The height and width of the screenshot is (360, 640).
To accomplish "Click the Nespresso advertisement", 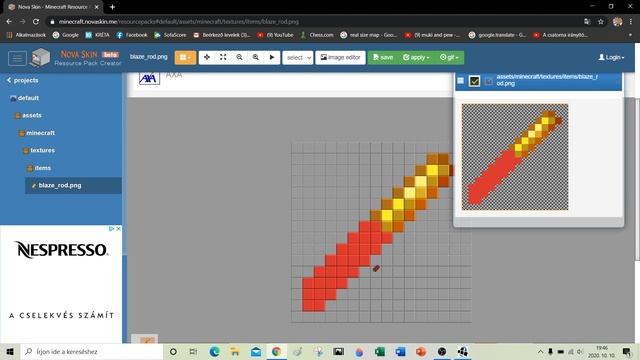I will (x=61, y=284).
